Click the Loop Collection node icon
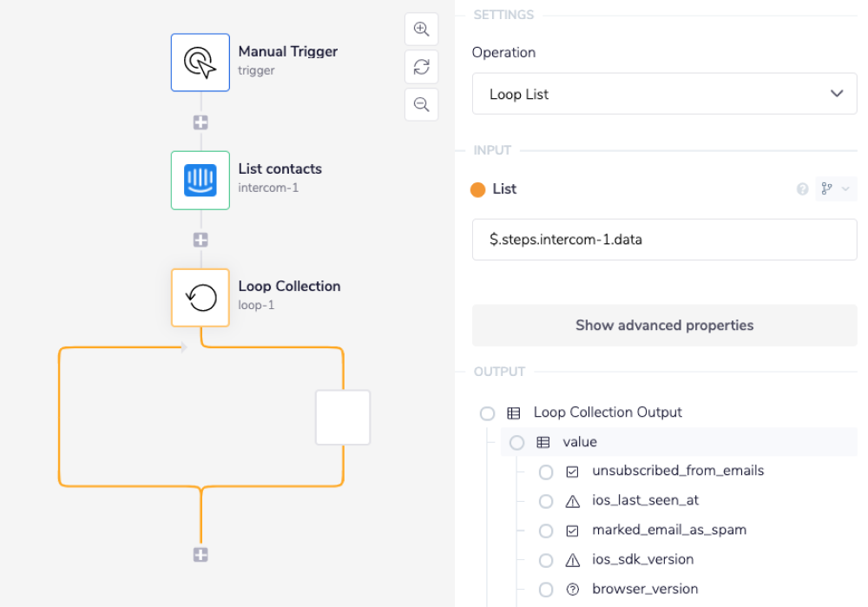 [201, 298]
